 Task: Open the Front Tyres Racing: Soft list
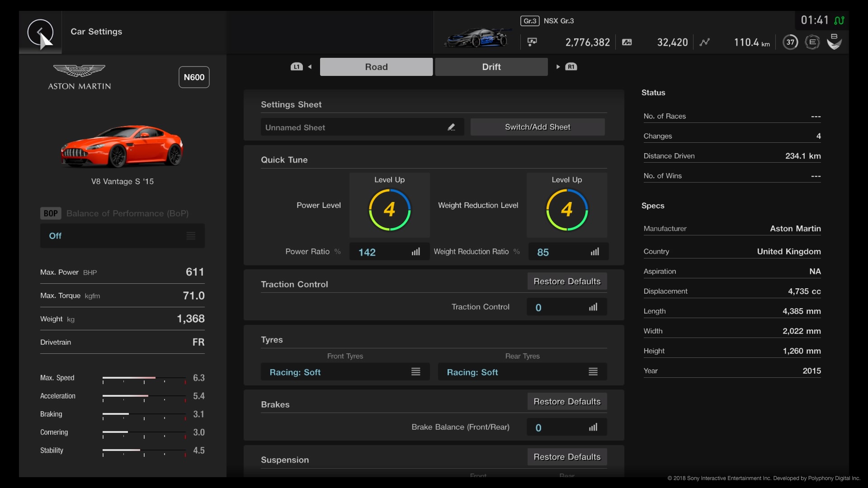click(x=345, y=372)
